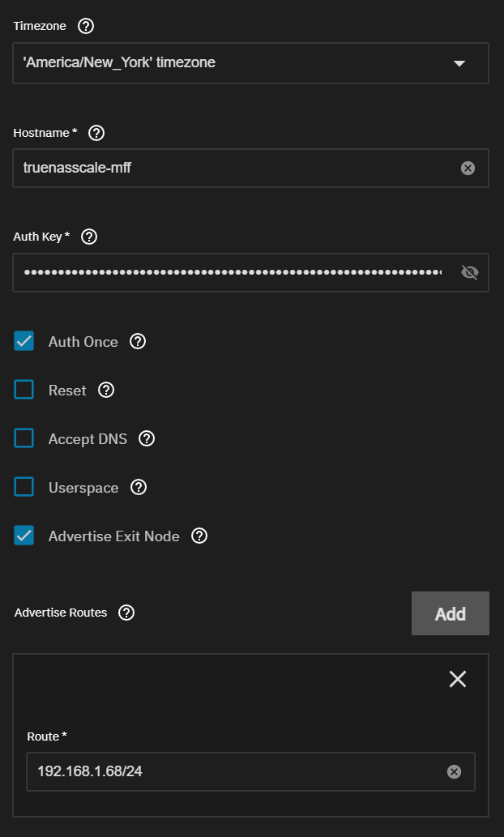Screen dimensions: 504x837
Task: Open the Auth Key help icon
Action: pyautogui.click(x=89, y=237)
